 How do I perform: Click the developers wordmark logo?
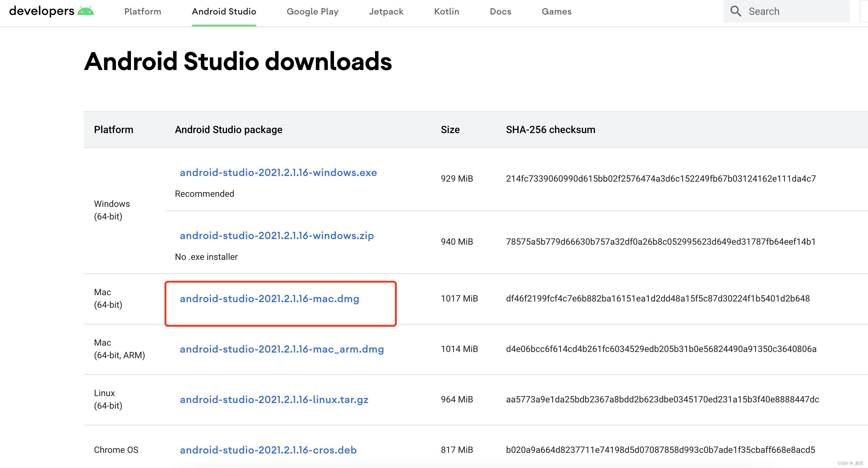tap(41, 10)
